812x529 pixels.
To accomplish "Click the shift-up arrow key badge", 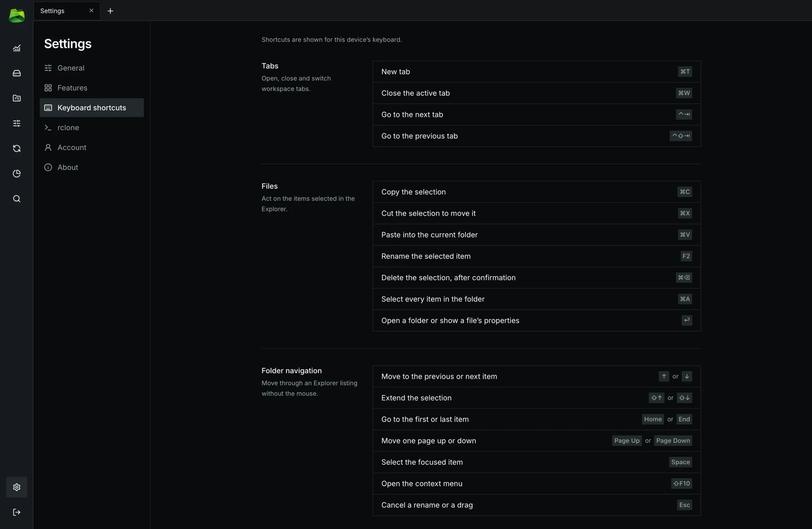I will click(656, 398).
